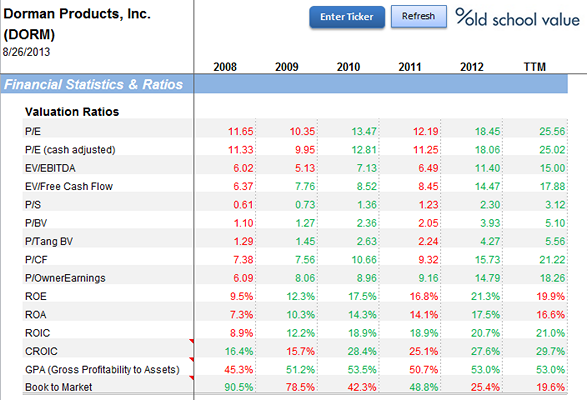Screen dimensions: 587x400
Task: Open the old school value logo
Action: click(517, 18)
